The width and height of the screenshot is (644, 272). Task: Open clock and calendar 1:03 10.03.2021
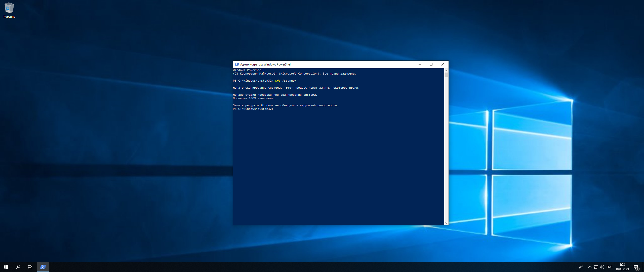(622, 267)
